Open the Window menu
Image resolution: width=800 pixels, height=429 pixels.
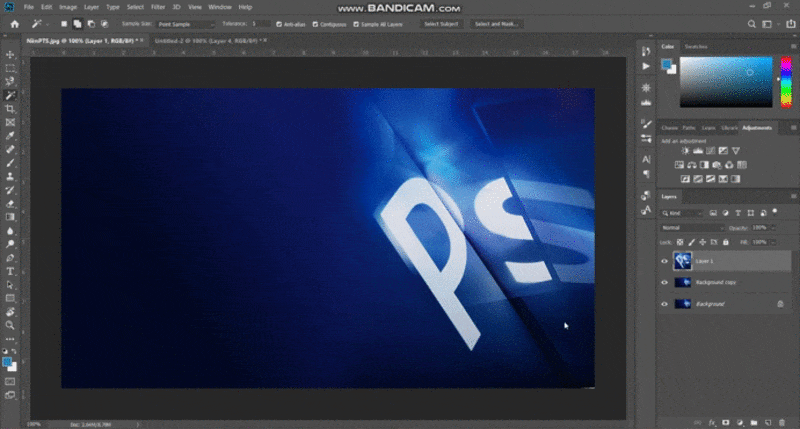tap(220, 7)
